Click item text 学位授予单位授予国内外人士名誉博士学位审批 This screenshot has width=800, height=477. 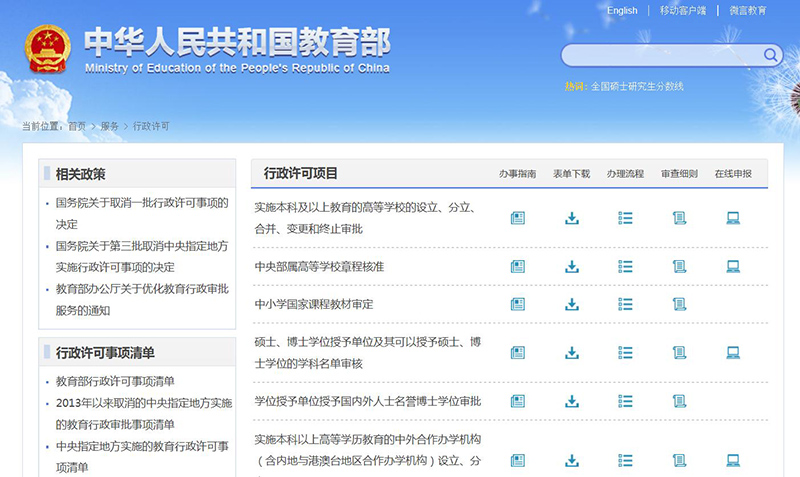(x=367, y=401)
